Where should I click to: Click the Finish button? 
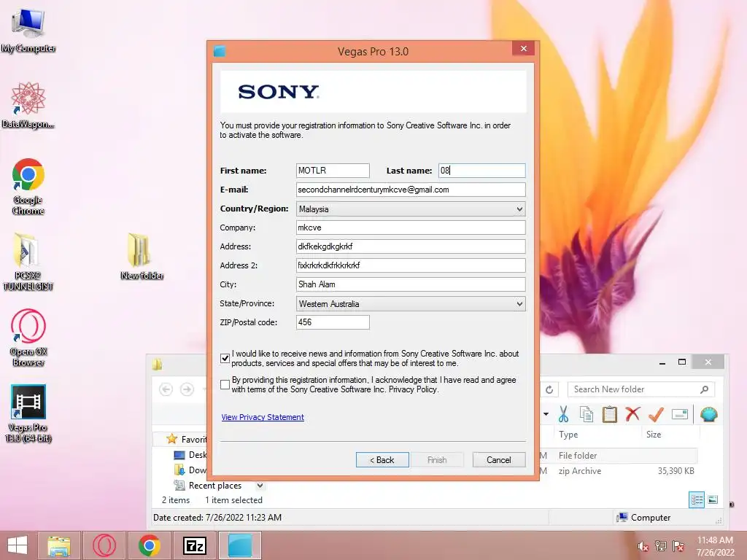(x=437, y=460)
